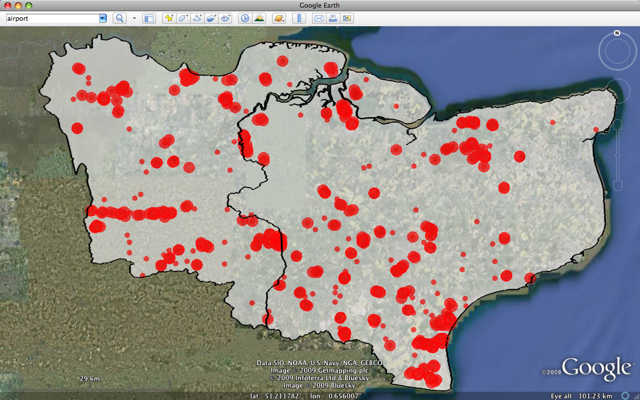Click the Google logo in the corner
640x400 pixels.
click(x=596, y=368)
